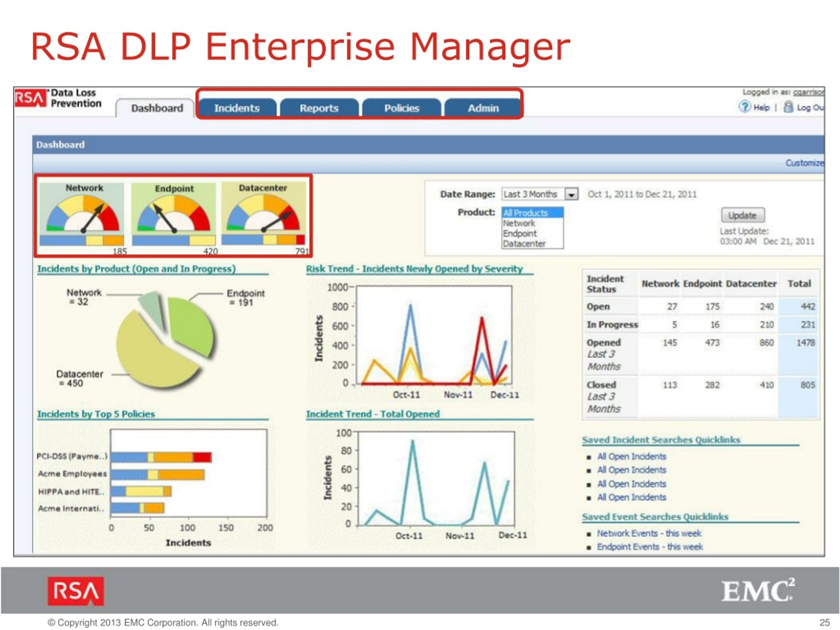Select All Products in Product list
This screenshot has height=630, width=840.
tap(532, 213)
